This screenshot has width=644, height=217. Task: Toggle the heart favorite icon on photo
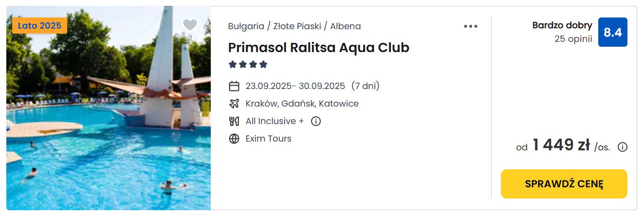(x=190, y=25)
